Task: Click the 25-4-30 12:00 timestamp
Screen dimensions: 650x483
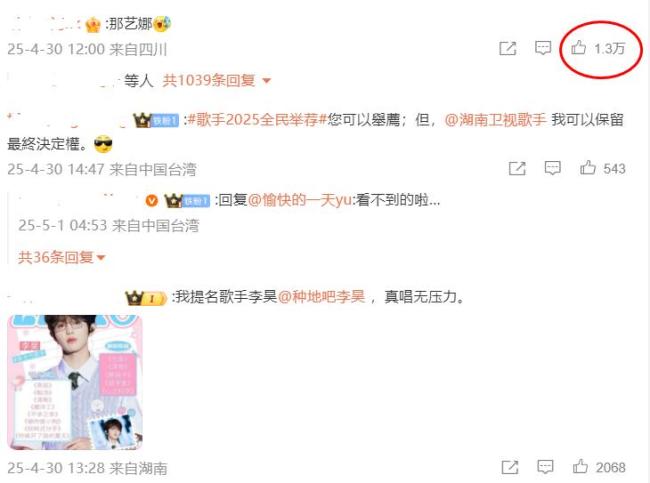Action: point(56,49)
